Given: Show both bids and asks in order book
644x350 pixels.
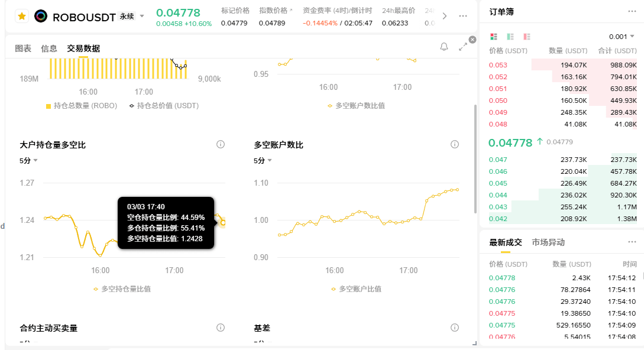Looking at the screenshot, I should tap(494, 37).
